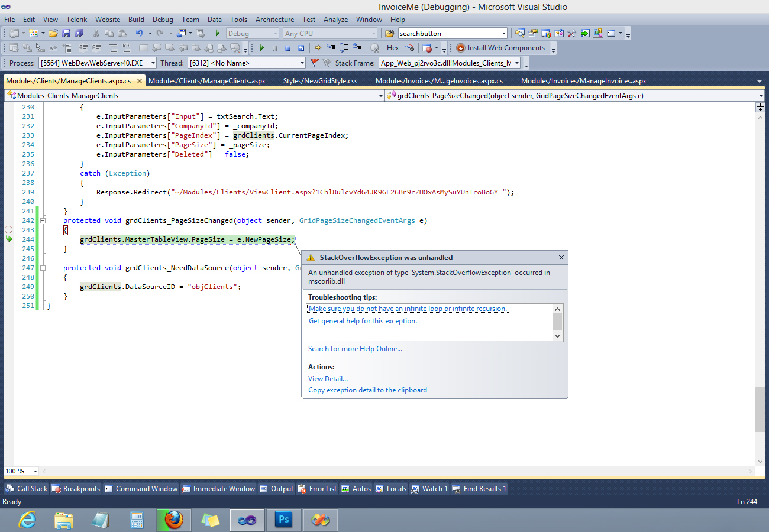Open the Call Stack window tab

(x=26, y=489)
